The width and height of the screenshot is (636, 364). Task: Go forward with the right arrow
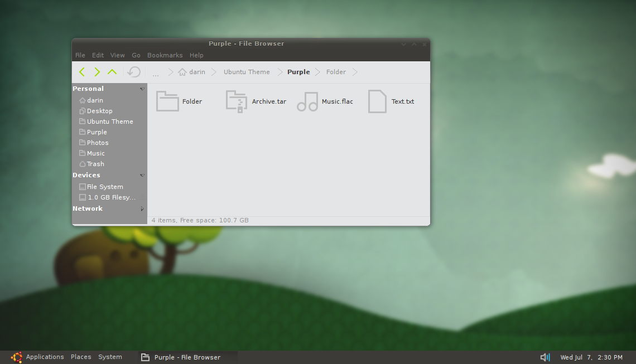click(x=97, y=72)
